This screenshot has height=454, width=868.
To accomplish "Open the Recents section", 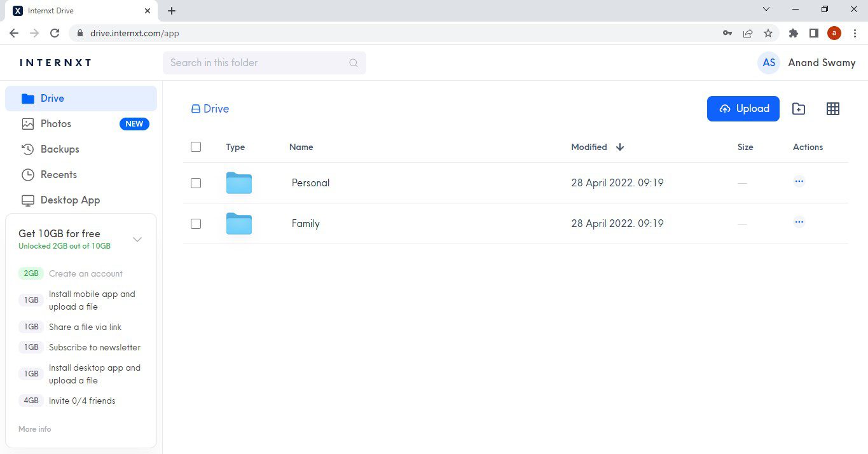I will (58, 174).
